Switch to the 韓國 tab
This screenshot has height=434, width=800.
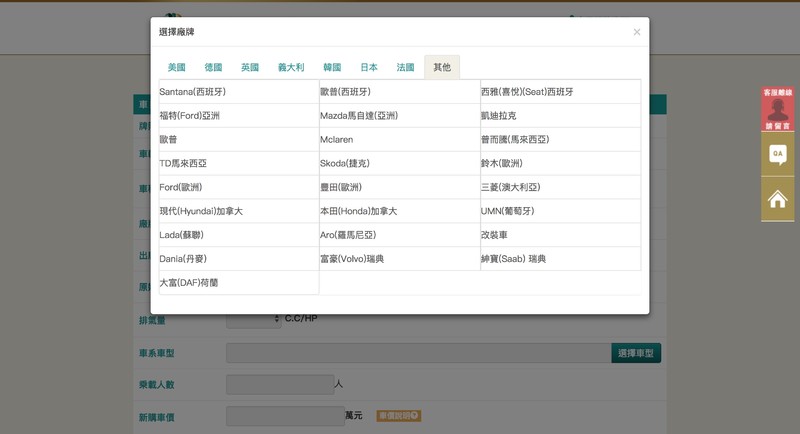(332, 67)
